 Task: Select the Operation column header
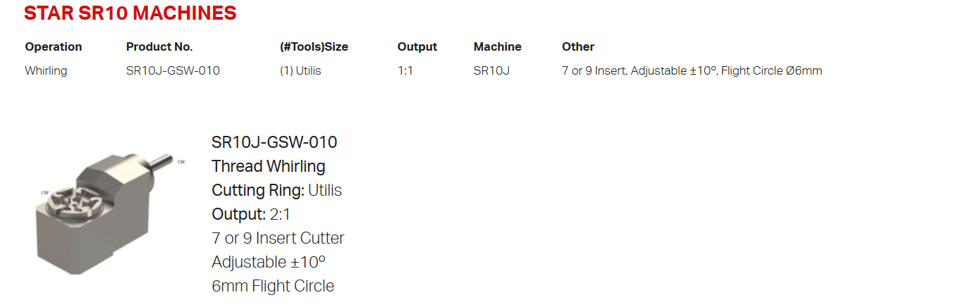(54, 47)
